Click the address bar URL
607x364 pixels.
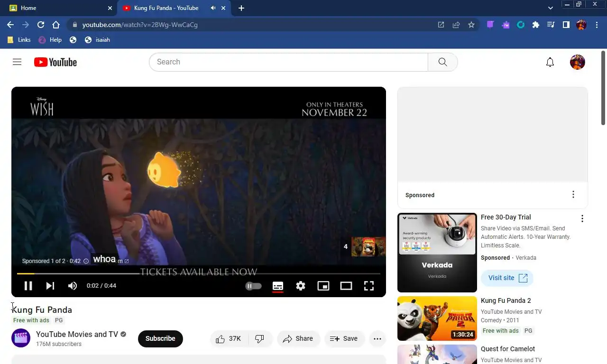(x=140, y=25)
